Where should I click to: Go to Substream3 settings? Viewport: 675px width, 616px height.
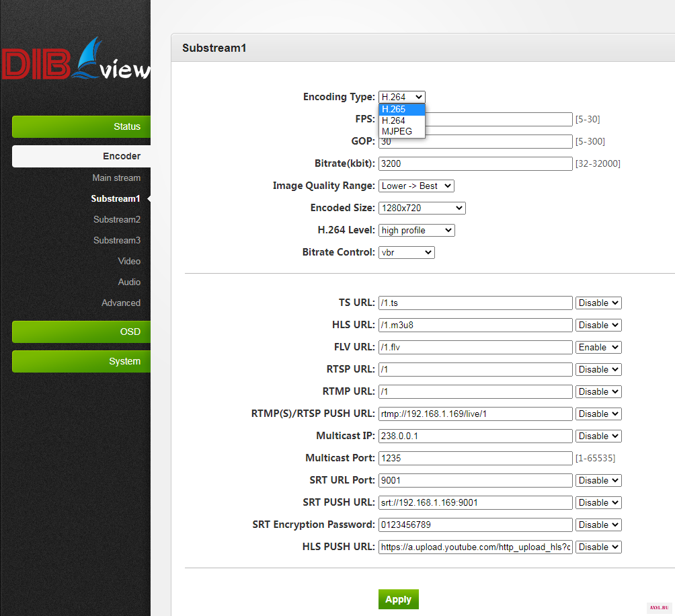point(117,240)
